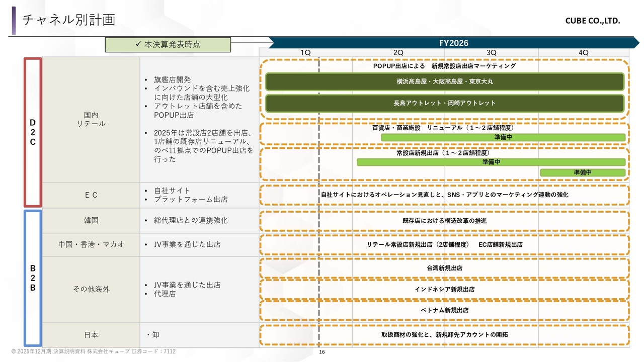Select the 長島アウトレット・岡崎アウトレット bar
The width and height of the screenshot is (644, 362).
444,103
